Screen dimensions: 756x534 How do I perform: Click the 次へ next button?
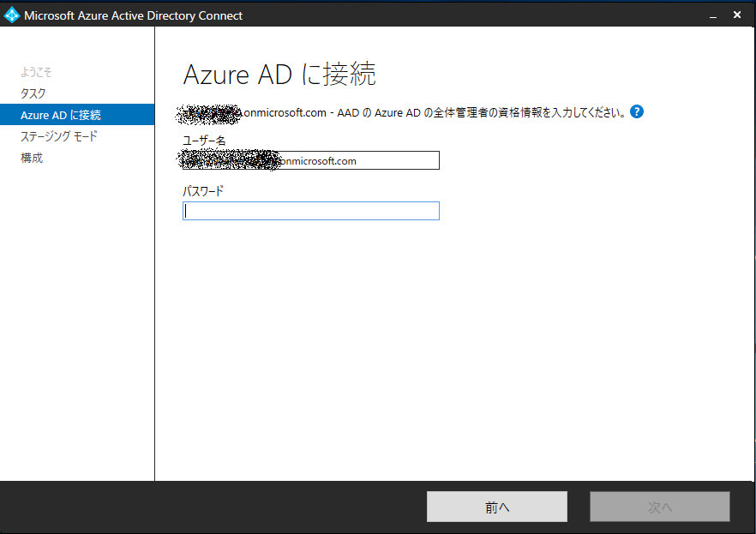pyautogui.click(x=660, y=507)
